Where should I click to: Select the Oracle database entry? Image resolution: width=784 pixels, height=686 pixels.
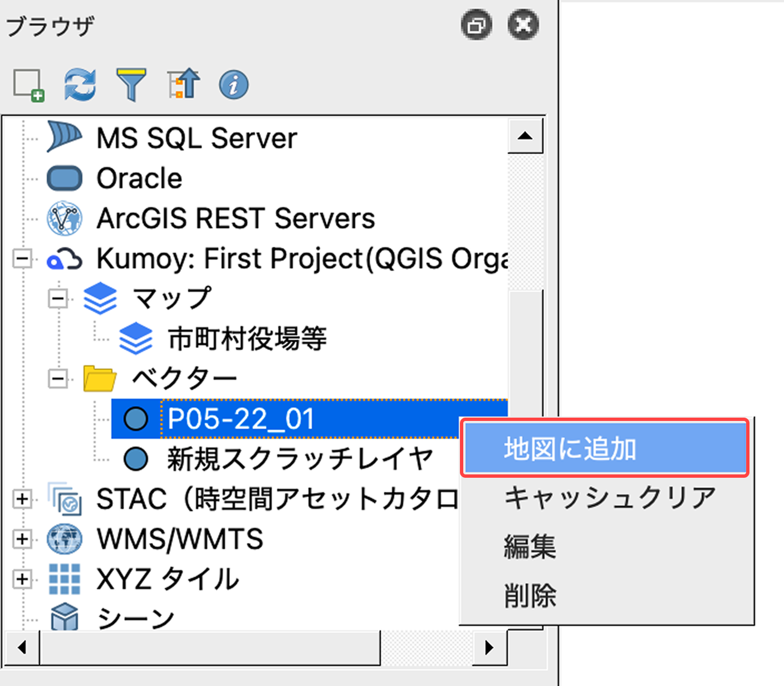click(x=139, y=179)
